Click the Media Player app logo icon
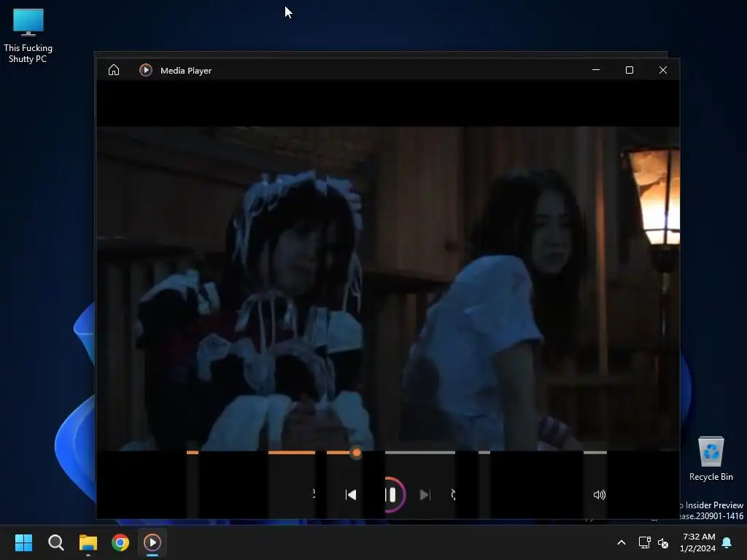This screenshot has height=560, width=747. pyautogui.click(x=146, y=70)
